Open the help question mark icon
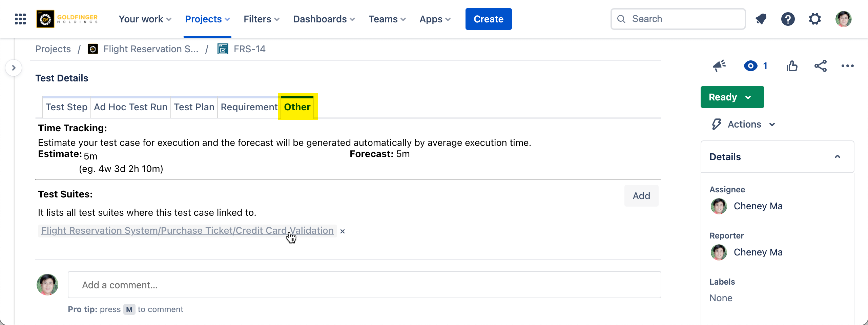The image size is (868, 325). [x=788, y=19]
